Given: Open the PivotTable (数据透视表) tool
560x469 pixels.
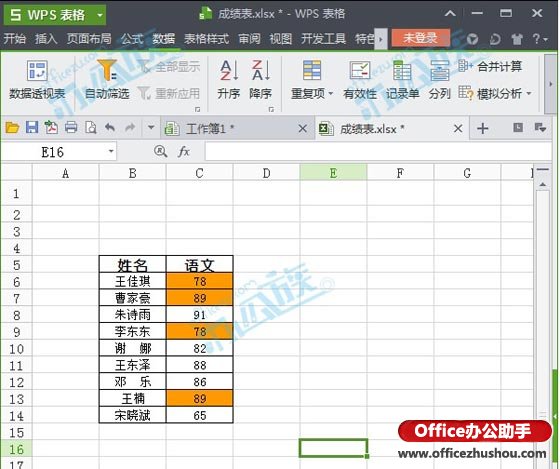Looking at the screenshot, I should tap(37, 79).
